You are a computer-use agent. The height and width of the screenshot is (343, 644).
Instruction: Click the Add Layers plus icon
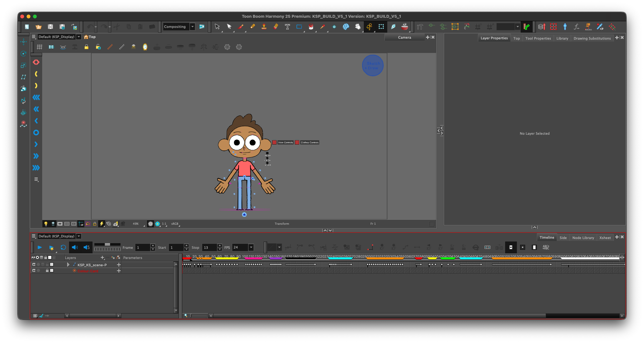[102, 258]
